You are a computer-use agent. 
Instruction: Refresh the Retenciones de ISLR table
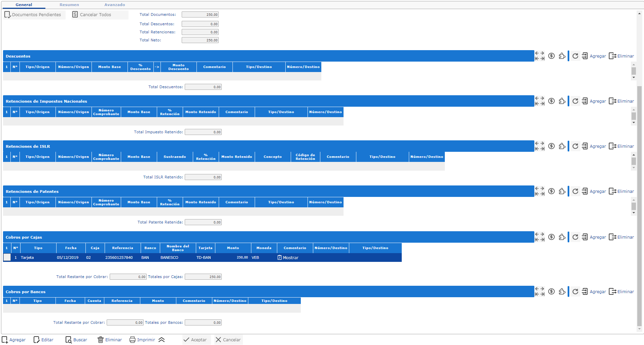(575, 146)
